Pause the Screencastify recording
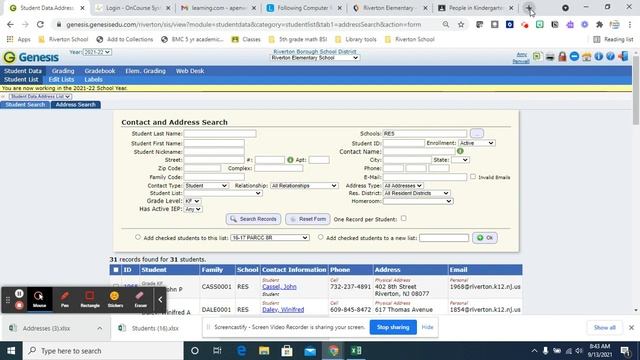This screenshot has height=360, width=640. coord(19,293)
